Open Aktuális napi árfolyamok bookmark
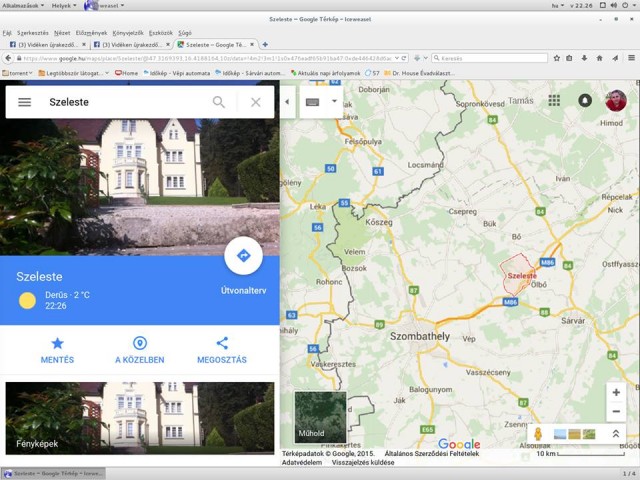640x480 pixels. point(325,73)
